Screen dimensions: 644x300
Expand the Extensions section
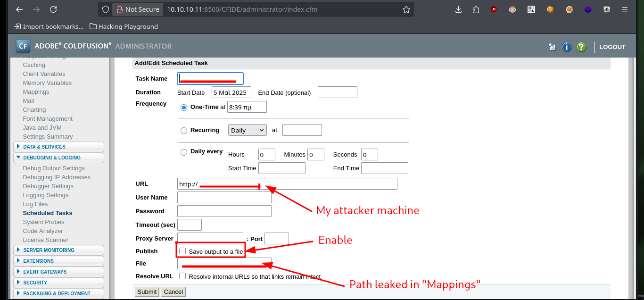tap(58, 261)
